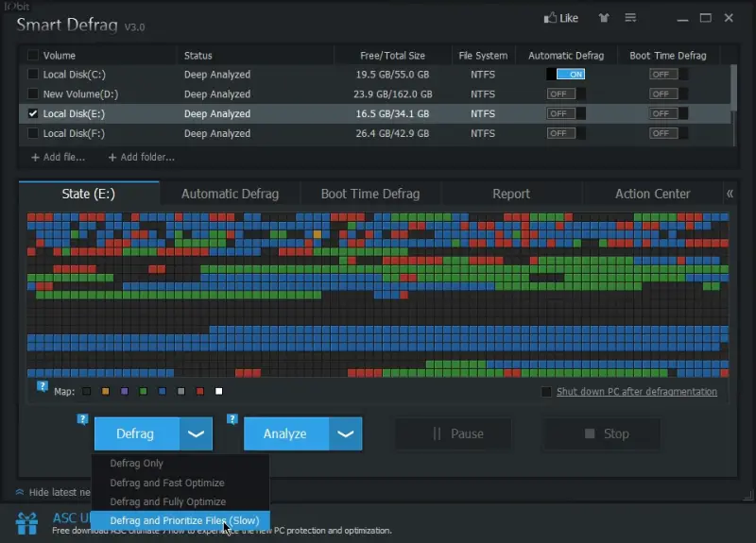The image size is (756, 543).
Task: Click Add file... link
Action: click(58, 157)
